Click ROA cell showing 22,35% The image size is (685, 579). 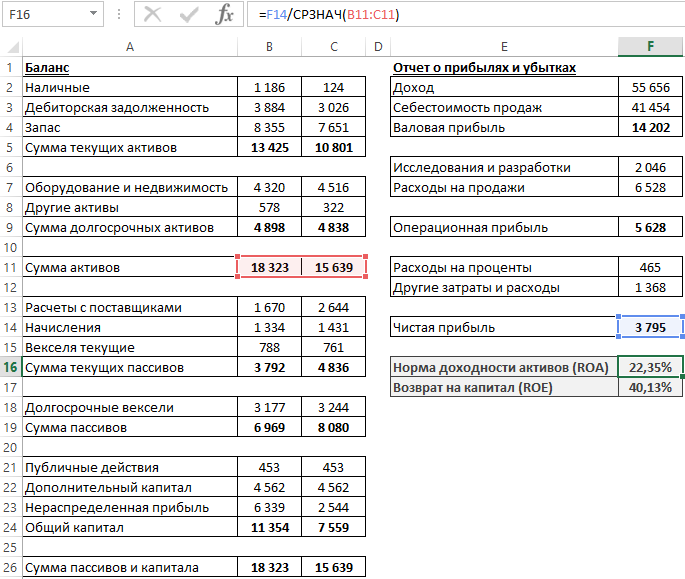(651, 367)
